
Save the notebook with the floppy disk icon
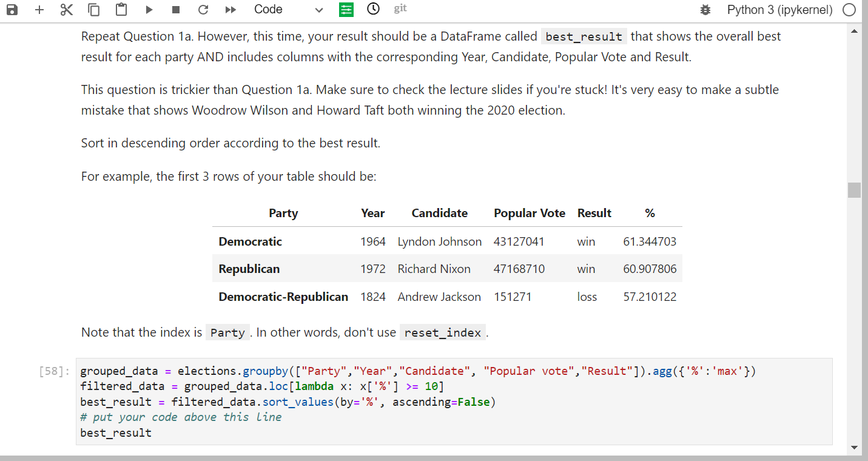point(12,10)
